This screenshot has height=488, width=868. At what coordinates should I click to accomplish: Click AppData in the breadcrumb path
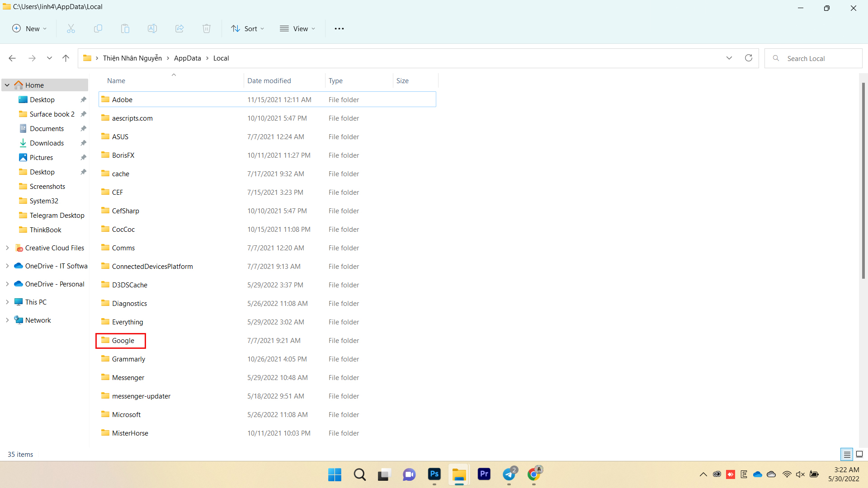coord(187,58)
